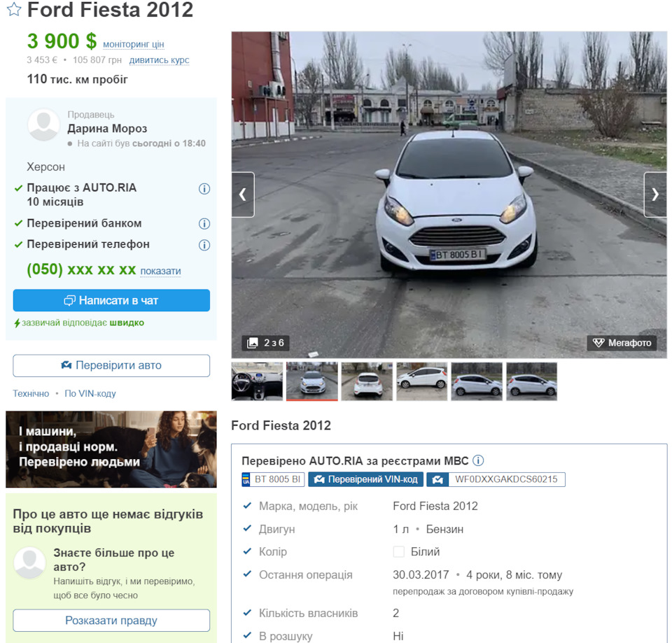Click Кількість власників row label
Screen dimensions: 672x643
click(308, 613)
